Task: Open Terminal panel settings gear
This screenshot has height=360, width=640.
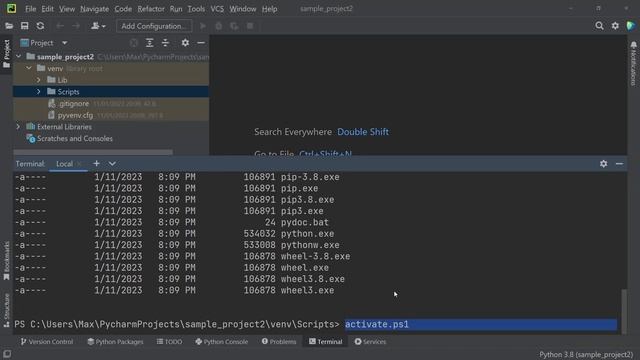Action: point(604,164)
